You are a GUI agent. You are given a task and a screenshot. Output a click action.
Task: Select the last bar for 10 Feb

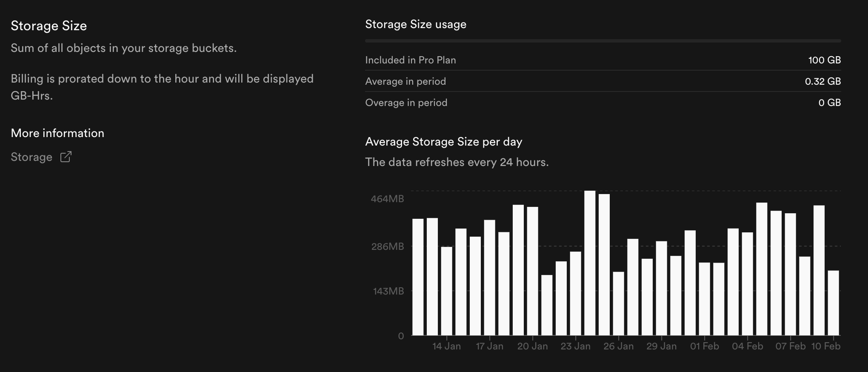click(834, 303)
